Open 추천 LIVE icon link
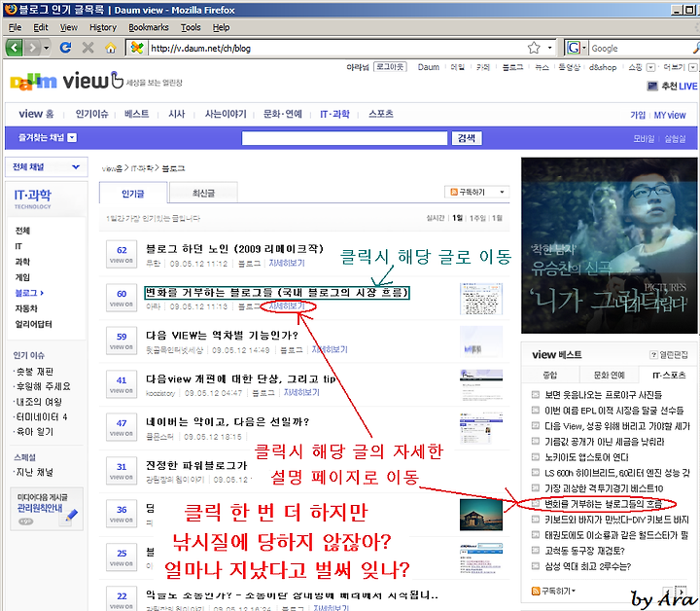Viewport: 700px width, 611px height. (x=652, y=87)
